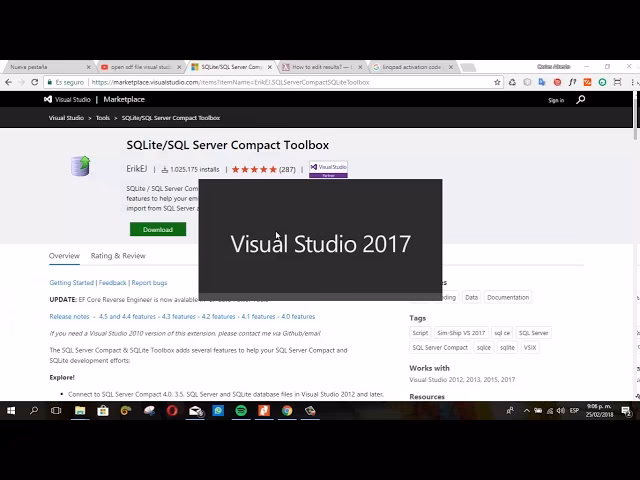Switch to the open sdf file YouTube tab
The width and height of the screenshot is (640, 480).
[x=141, y=67]
